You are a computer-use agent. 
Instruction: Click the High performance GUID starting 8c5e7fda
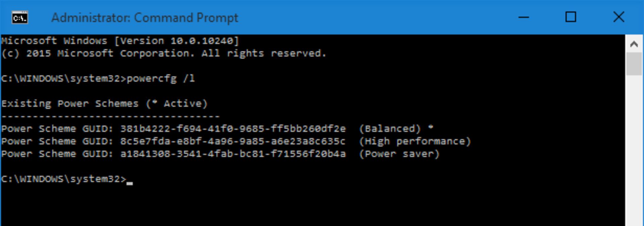pyautogui.click(x=233, y=141)
